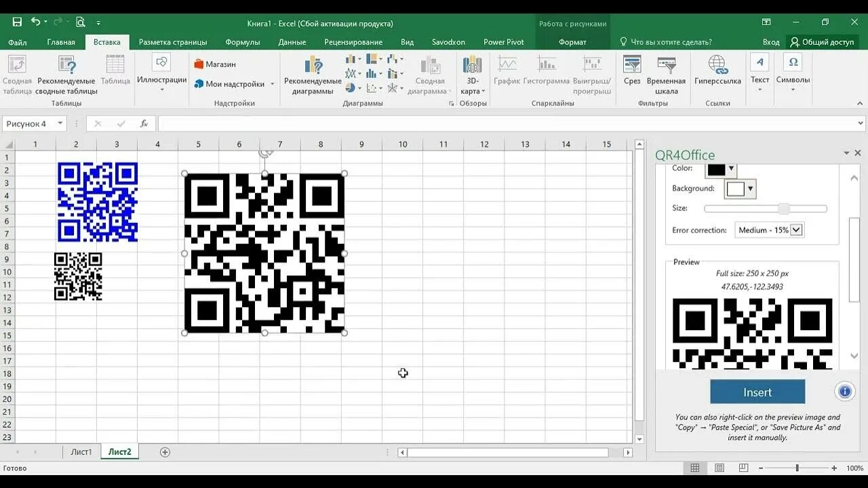Viewport: 868px width, 488px height.
Task: Click the Магазин add-in store
Action: 215,64
